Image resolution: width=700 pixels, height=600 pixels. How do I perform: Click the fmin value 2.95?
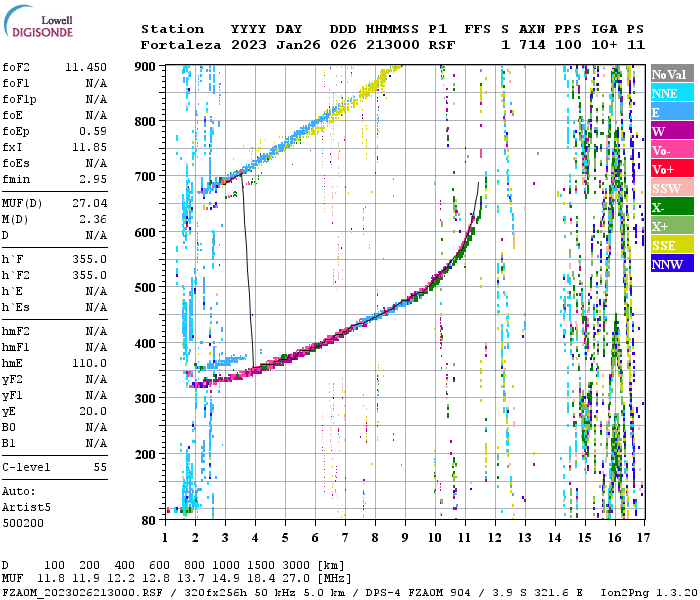coord(93,179)
